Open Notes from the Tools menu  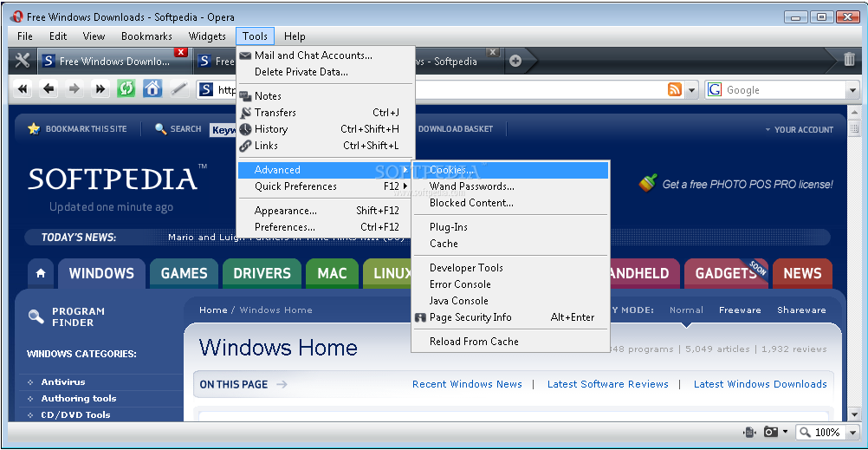pyautogui.click(x=325, y=96)
